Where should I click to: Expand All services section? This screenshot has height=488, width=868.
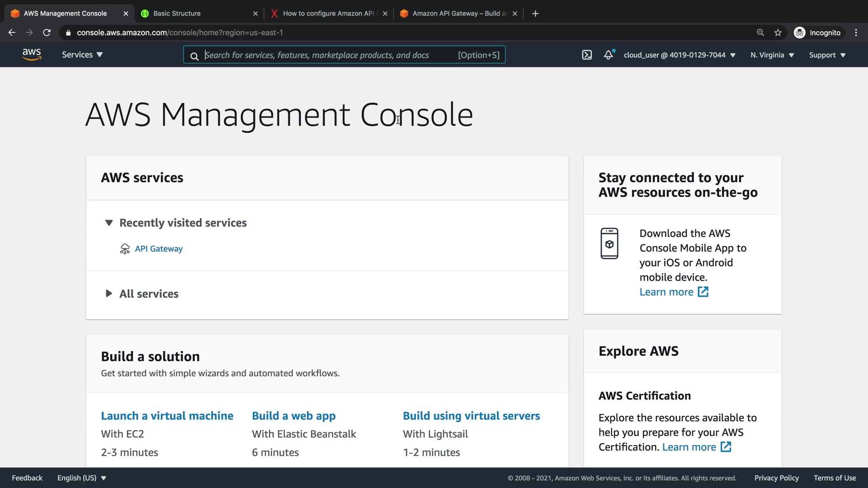109,294
